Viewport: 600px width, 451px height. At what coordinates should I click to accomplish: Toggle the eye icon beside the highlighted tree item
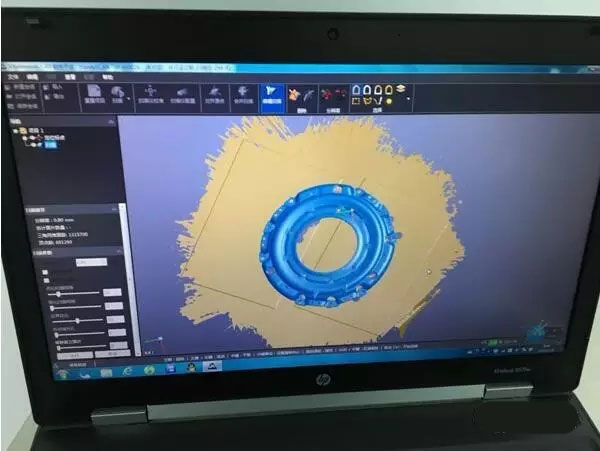(x=37, y=144)
